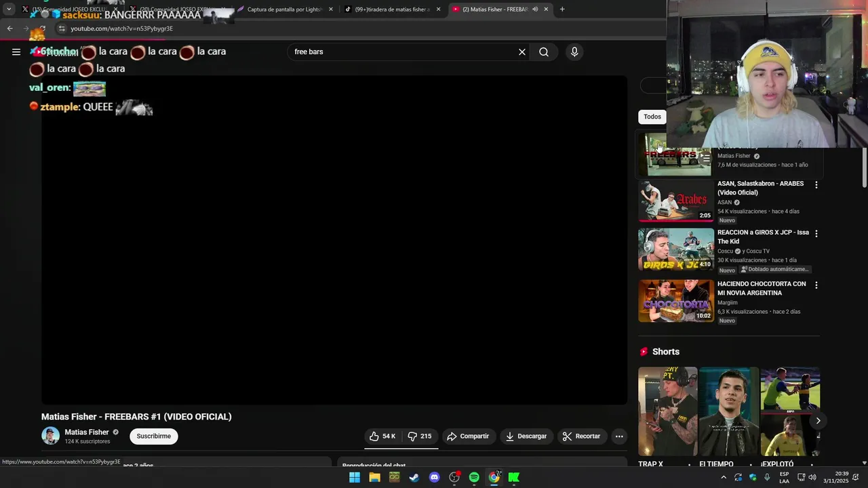868x488 pixels.
Task: Show hidden system tray icons
Action: 724,478
